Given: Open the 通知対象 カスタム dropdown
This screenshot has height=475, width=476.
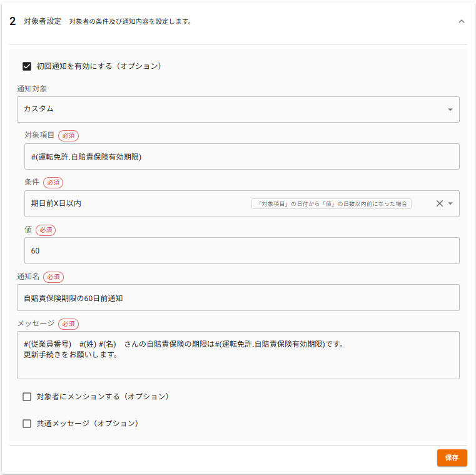Looking at the screenshot, I should (238, 110).
